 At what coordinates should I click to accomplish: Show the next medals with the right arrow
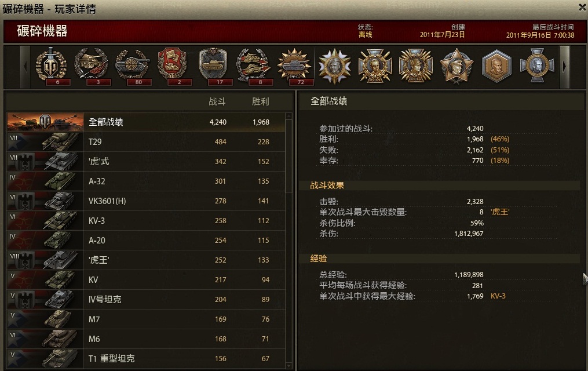coord(564,67)
